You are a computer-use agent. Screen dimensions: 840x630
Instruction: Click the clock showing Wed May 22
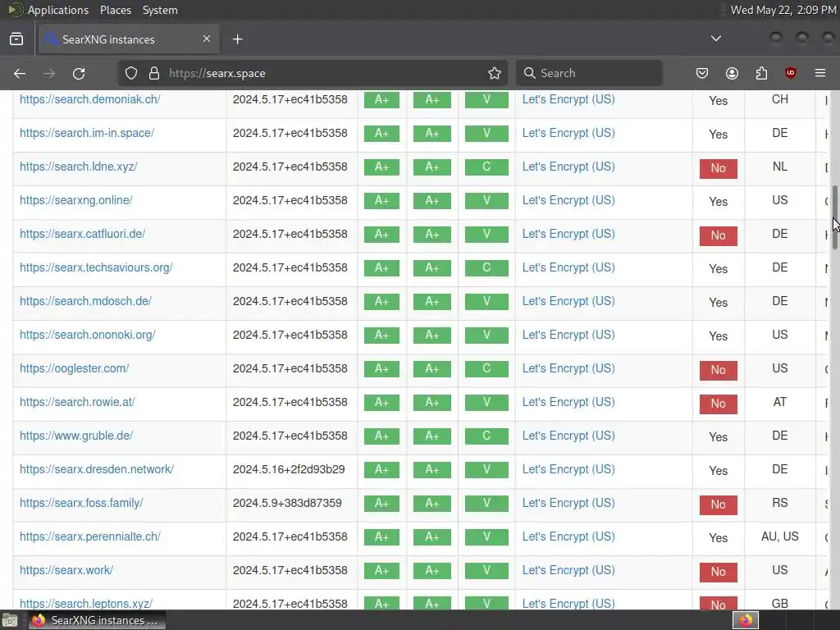783,10
